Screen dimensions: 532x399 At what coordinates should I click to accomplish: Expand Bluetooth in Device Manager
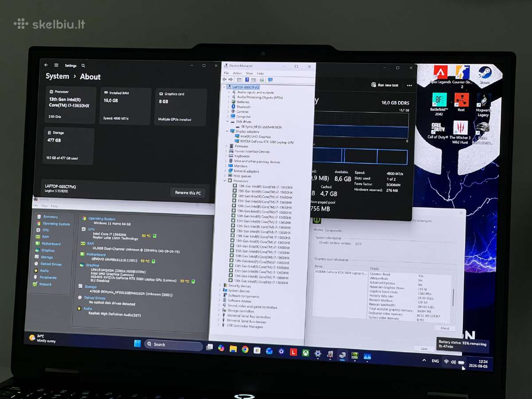pos(228,107)
